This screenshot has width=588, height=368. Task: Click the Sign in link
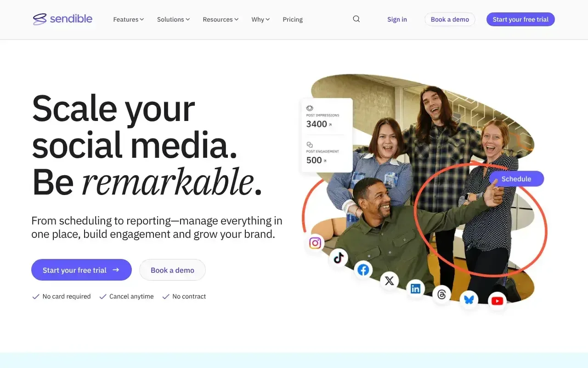[x=397, y=19]
